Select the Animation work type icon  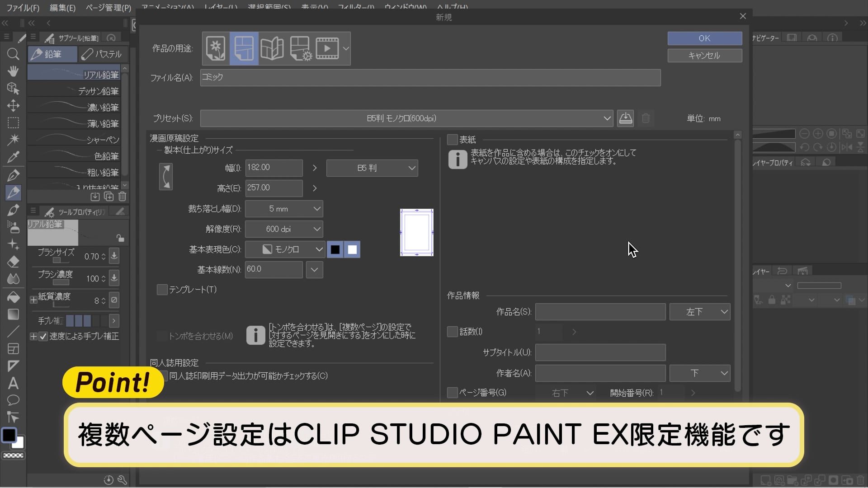[x=327, y=48]
